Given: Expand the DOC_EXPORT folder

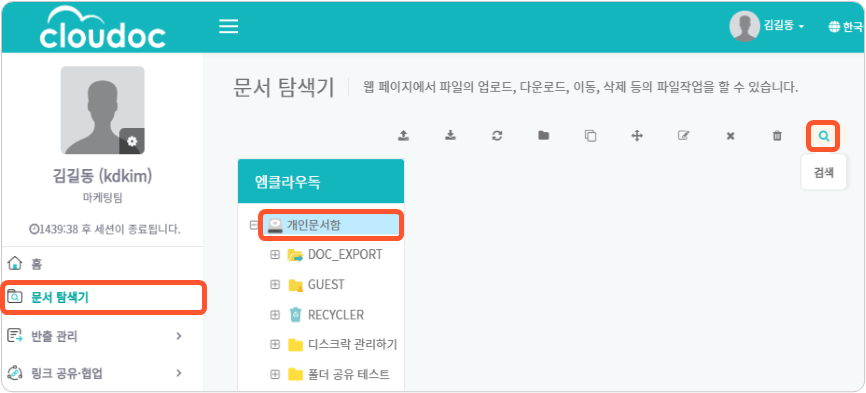Looking at the screenshot, I should point(274,255).
